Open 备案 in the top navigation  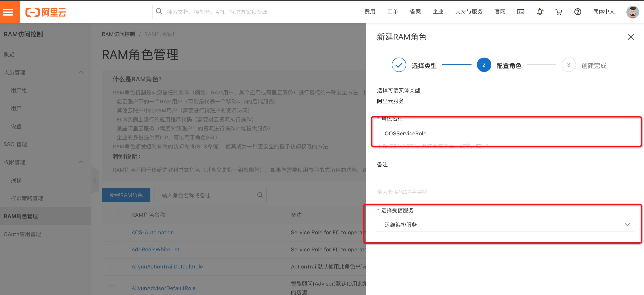415,11
